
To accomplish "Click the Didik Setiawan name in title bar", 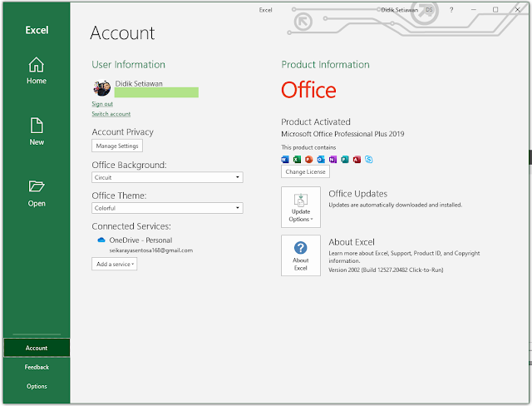I will [x=399, y=10].
